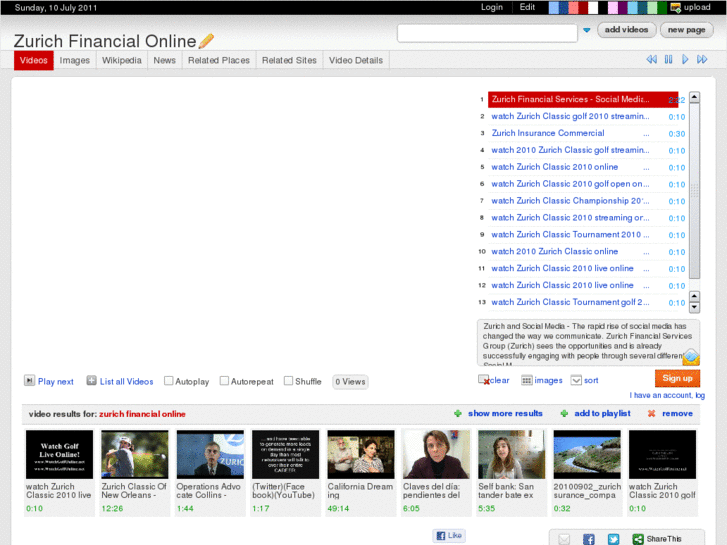Open Watch Golf Live Online thumbnail

[59, 454]
